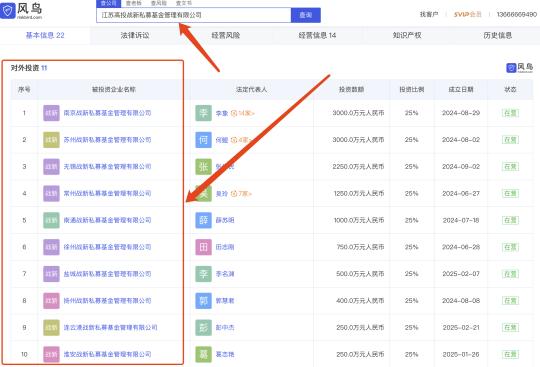The image size is (540, 367).
Task: Open 无锡战新私募基金管理有限公司 link
Action: point(107,167)
